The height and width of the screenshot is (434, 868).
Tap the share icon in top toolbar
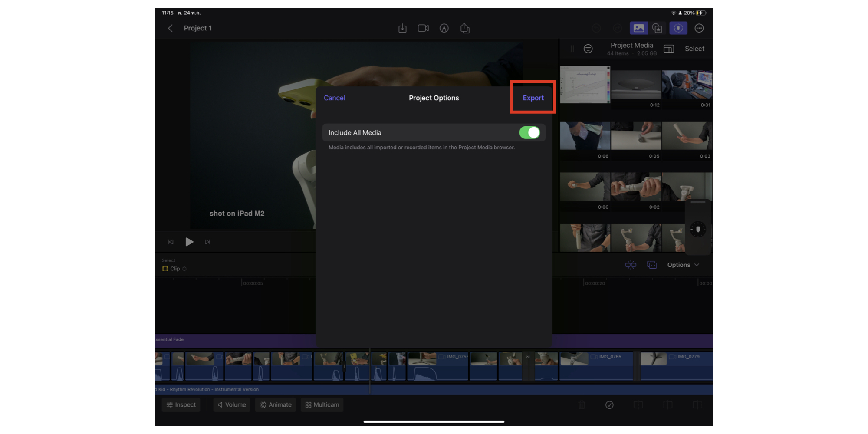pos(465,28)
